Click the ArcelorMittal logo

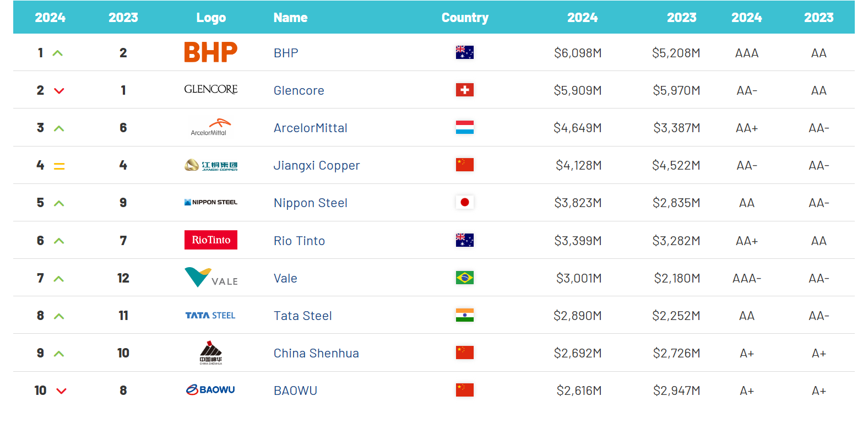click(x=210, y=127)
